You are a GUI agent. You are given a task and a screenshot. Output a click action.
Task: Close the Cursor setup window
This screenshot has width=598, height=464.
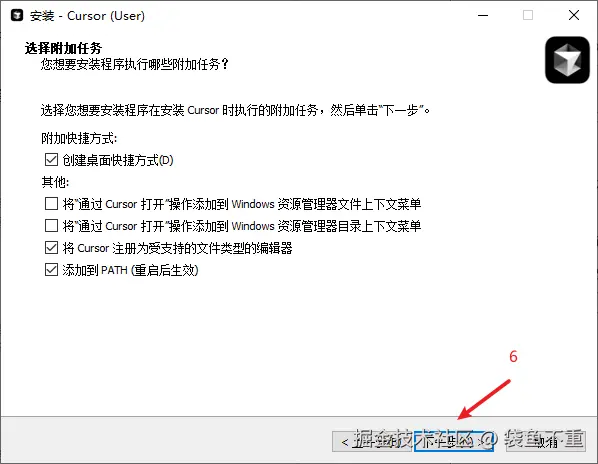(574, 16)
